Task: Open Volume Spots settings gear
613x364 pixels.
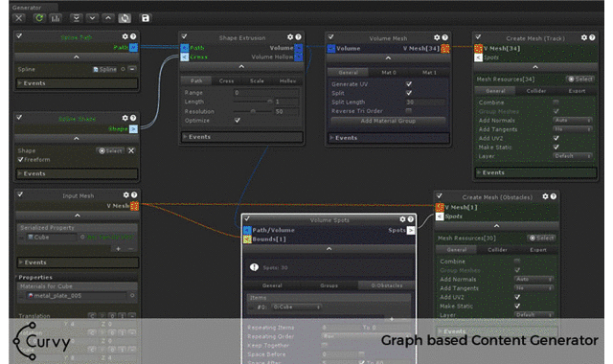Action: click(x=402, y=219)
